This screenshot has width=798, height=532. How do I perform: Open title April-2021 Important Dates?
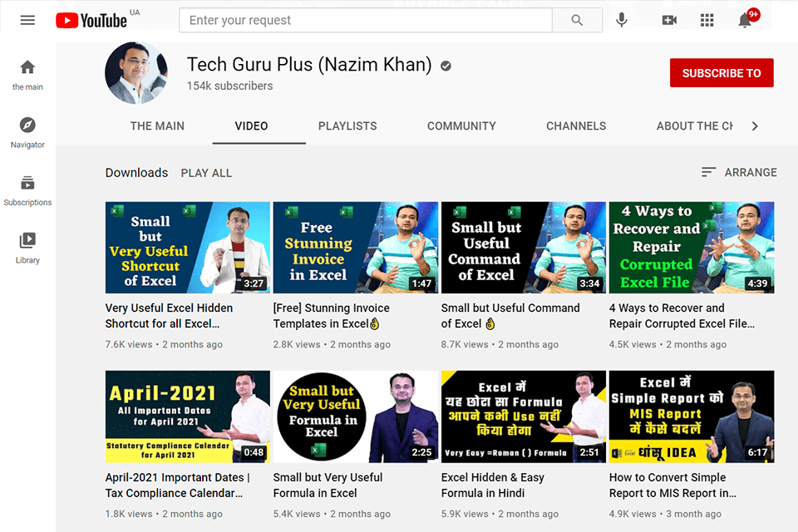point(178,485)
